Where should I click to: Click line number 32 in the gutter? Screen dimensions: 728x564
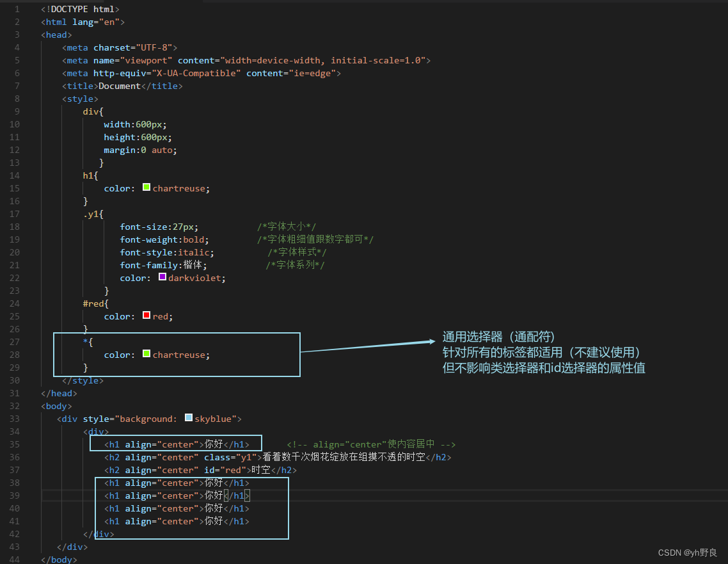click(14, 406)
